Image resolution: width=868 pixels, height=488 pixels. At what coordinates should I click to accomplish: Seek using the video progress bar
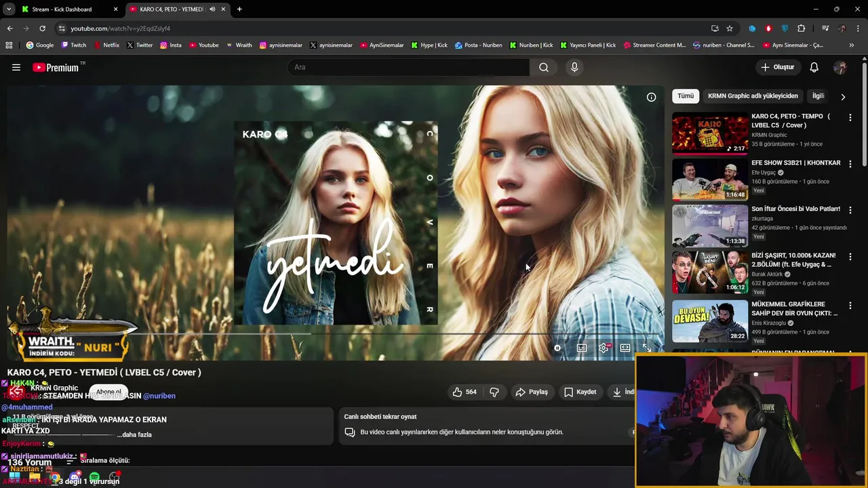click(336, 333)
